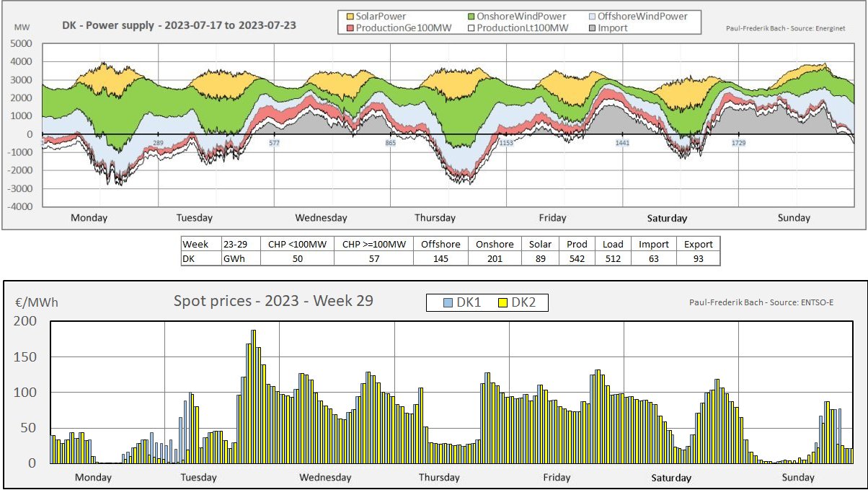This screenshot has width=868, height=490.
Task: Click the Solar value 89 table cell
Action: (540, 258)
